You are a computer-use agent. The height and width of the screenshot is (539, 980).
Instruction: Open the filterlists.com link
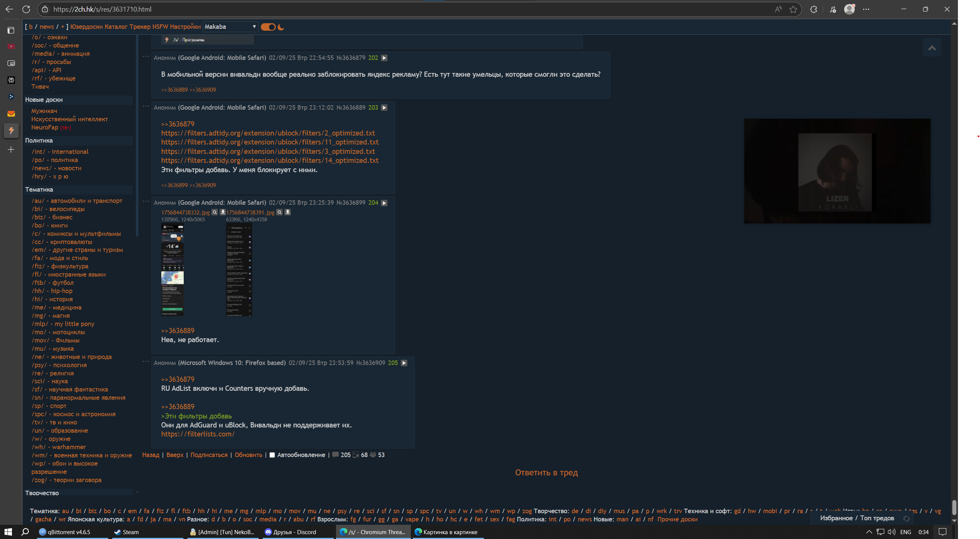(198, 434)
